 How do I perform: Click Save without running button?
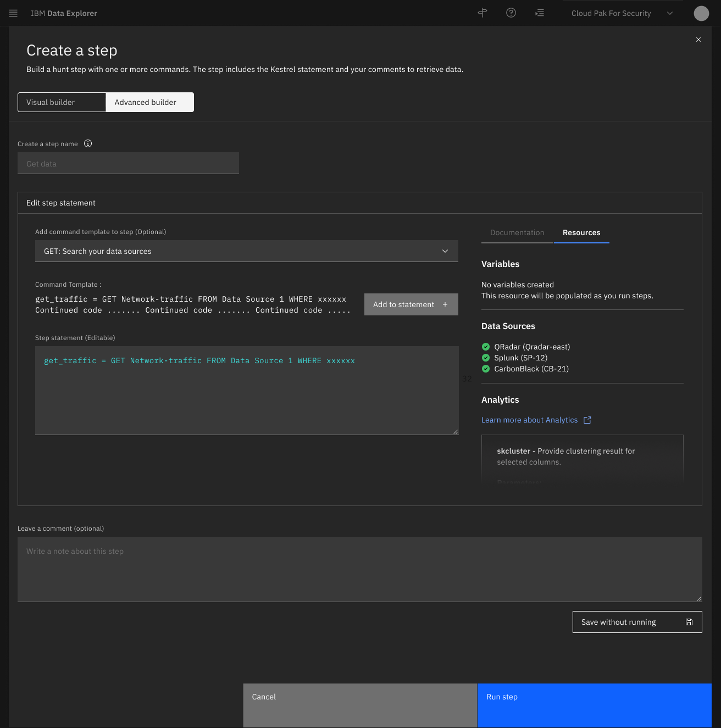[x=637, y=622]
